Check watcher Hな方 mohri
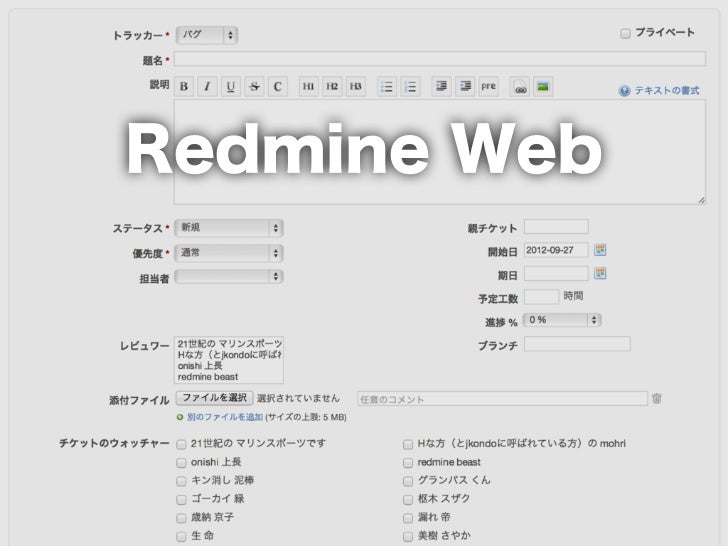Screen dimensions: 728x546 point(408,444)
